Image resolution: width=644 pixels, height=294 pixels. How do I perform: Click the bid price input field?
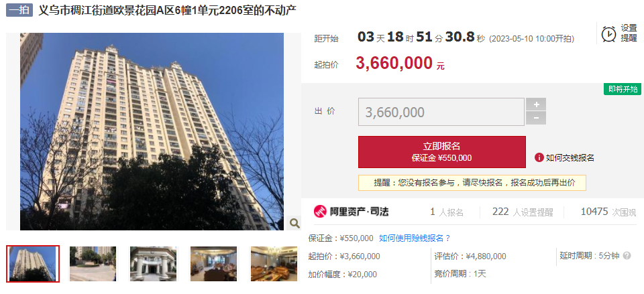(441, 112)
